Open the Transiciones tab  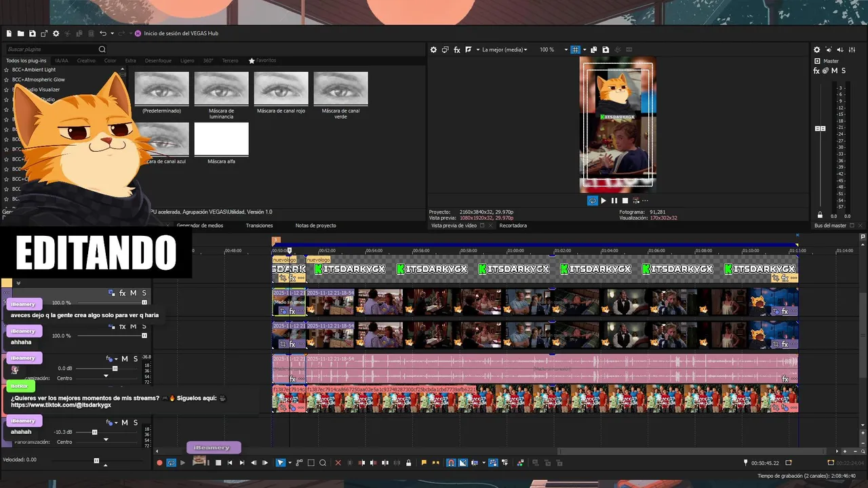pyautogui.click(x=259, y=226)
